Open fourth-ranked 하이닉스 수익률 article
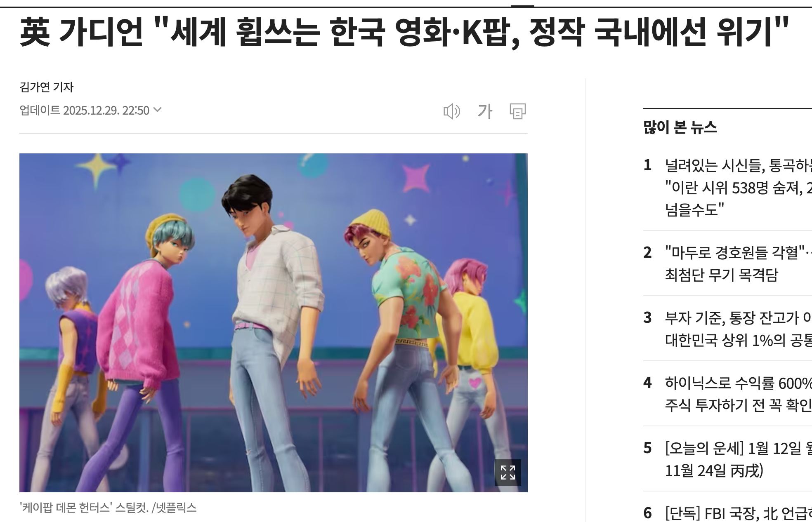Screen dimensions: 812x522 pyautogui.click(x=739, y=394)
